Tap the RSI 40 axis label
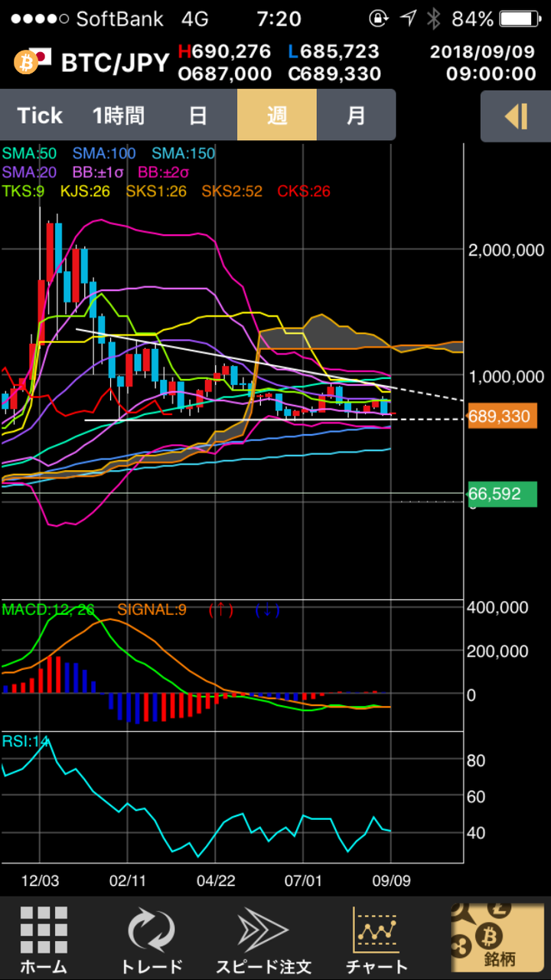551x980 pixels. [x=477, y=833]
